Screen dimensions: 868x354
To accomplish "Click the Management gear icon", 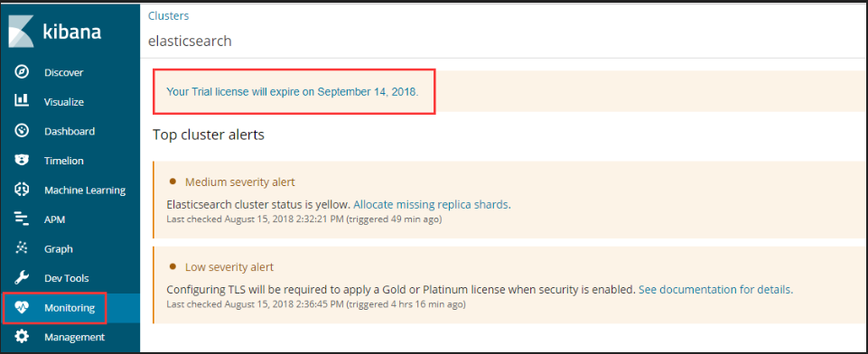I will (22, 337).
